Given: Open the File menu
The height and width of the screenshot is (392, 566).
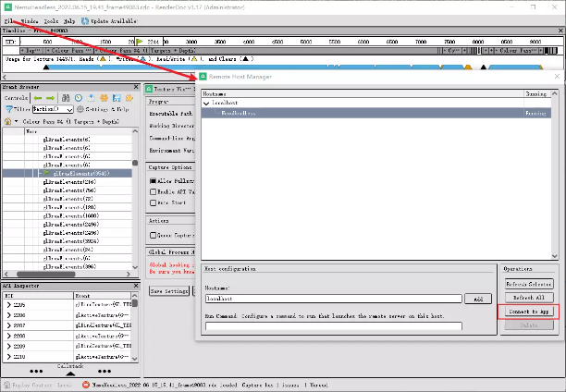Looking at the screenshot, I should pos(9,21).
